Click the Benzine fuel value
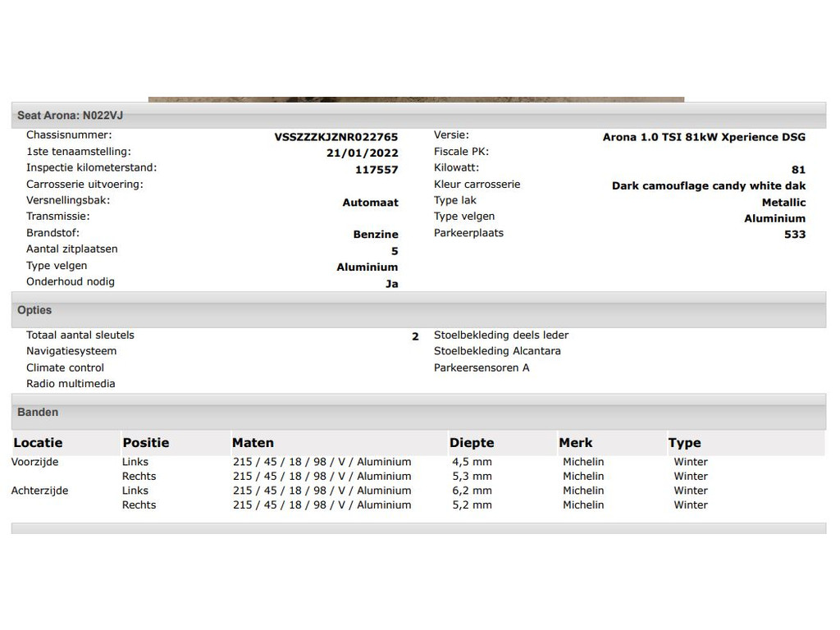Image resolution: width=840 pixels, height=630 pixels. point(376,235)
